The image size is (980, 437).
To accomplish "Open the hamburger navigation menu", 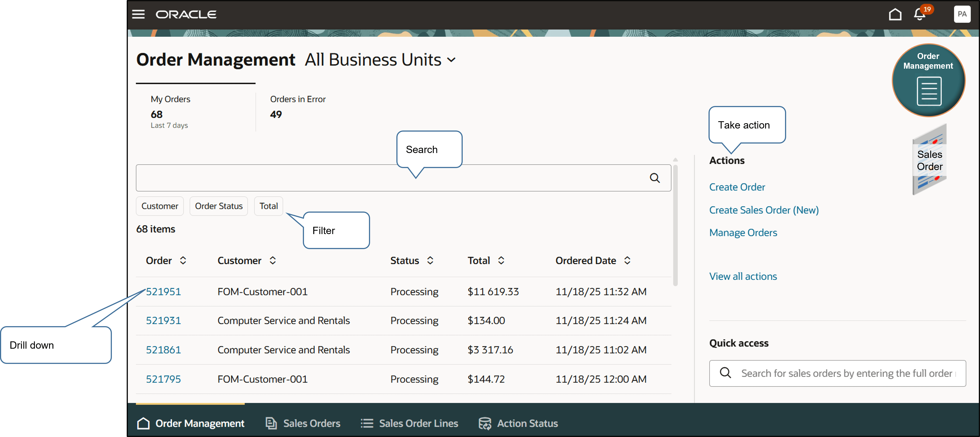I will tap(138, 14).
